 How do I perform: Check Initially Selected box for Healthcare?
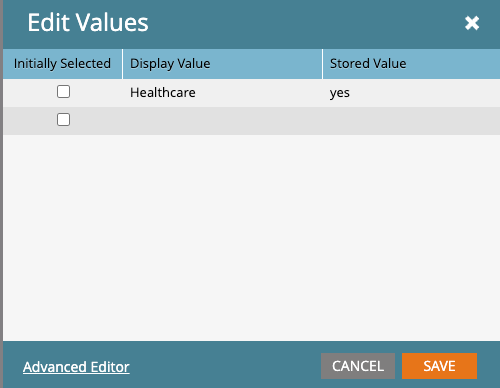pyautogui.click(x=63, y=92)
